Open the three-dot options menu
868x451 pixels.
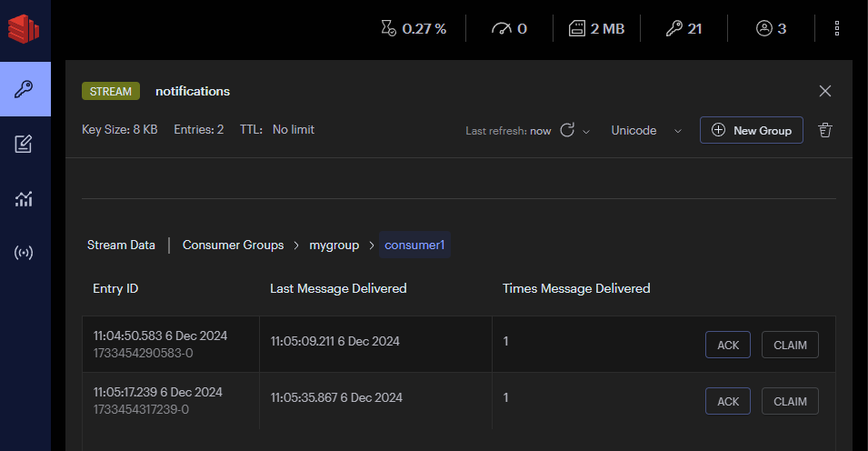[837, 28]
